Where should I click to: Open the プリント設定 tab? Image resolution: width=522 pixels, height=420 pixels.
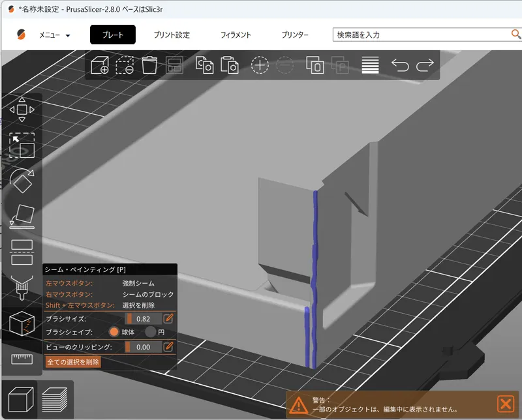point(172,35)
